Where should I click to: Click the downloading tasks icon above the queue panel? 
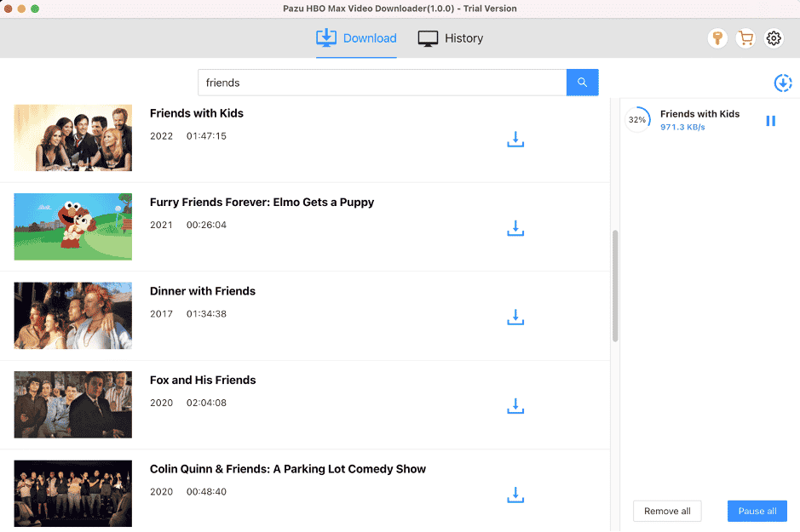(782, 83)
